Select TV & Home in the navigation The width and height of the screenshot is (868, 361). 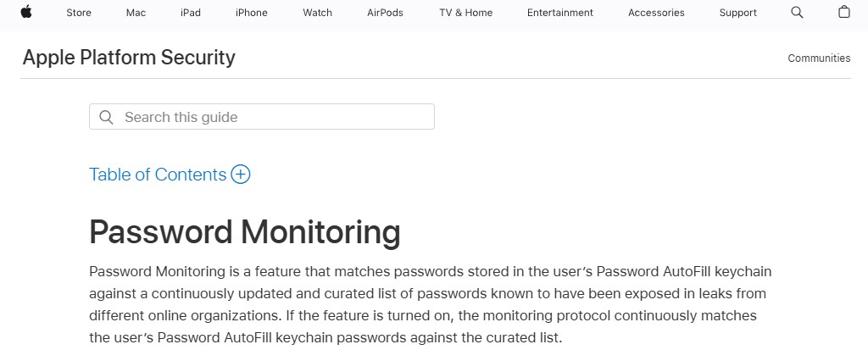466,13
